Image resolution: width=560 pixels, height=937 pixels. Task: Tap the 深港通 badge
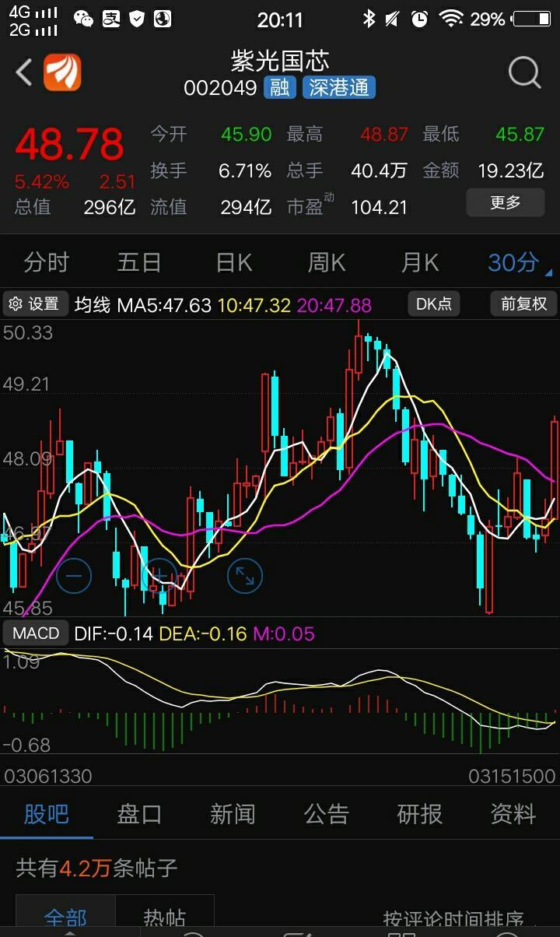pos(338,88)
